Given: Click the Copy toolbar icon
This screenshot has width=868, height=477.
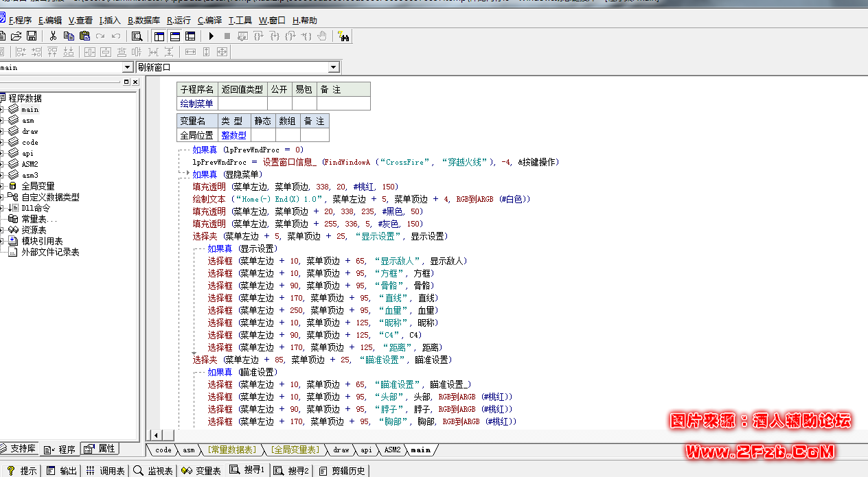Looking at the screenshot, I should click(69, 36).
